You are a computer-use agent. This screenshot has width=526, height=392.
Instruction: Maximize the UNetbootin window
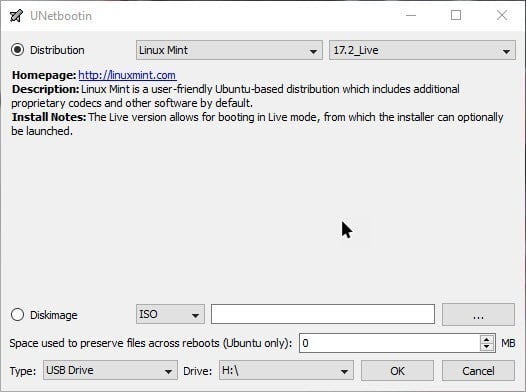click(456, 15)
